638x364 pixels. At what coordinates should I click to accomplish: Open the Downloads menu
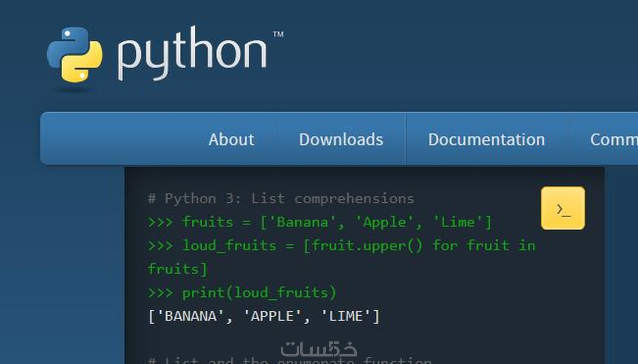pyautogui.click(x=341, y=140)
